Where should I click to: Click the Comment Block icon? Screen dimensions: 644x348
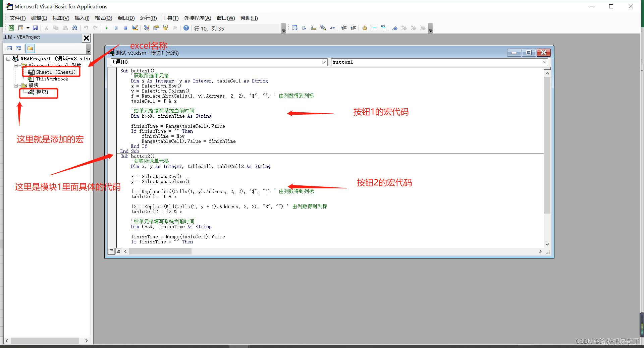374,28
